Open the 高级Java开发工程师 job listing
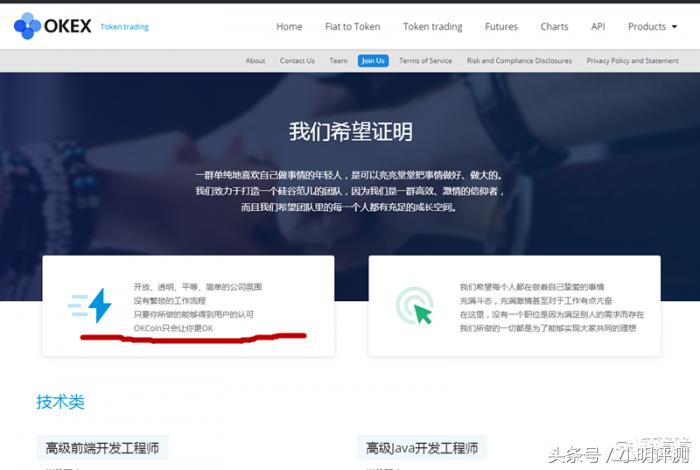This screenshot has width=700, height=470. (x=422, y=448)
